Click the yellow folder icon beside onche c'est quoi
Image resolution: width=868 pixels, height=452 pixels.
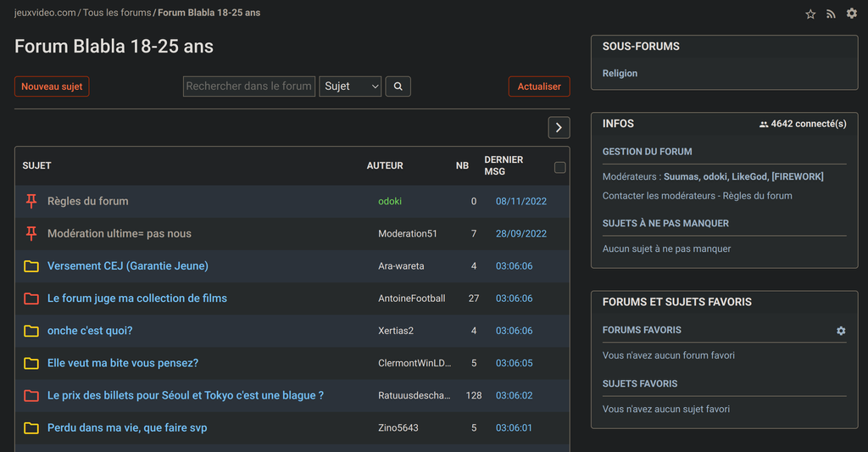[x=31, y=331]
